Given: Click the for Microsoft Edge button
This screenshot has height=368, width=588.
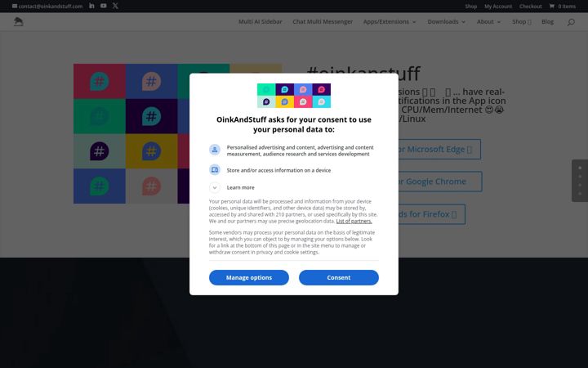Looking at the screenshot, I should pyautogui.click(x=439, y=149).
